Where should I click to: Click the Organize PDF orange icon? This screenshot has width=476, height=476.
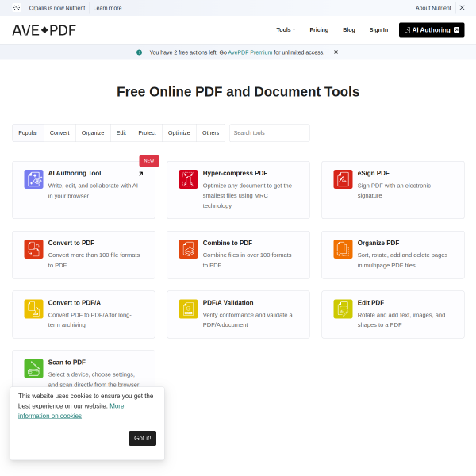point(343,249)
